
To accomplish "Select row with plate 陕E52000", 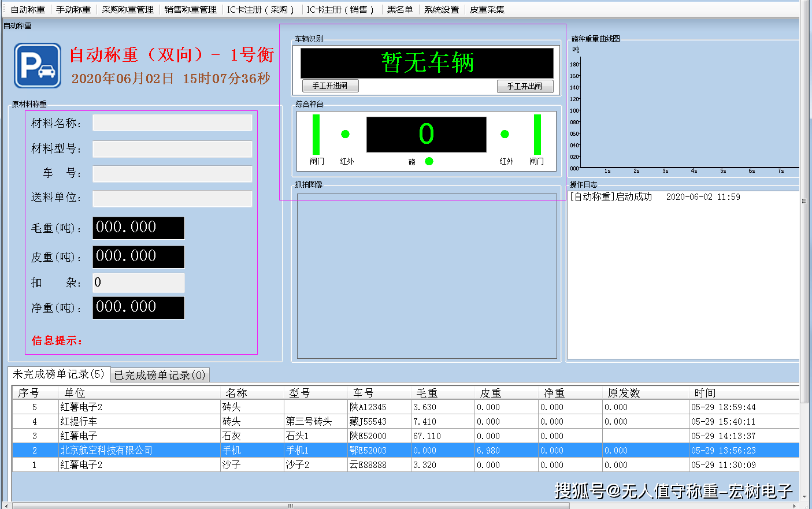I will 406,436.
